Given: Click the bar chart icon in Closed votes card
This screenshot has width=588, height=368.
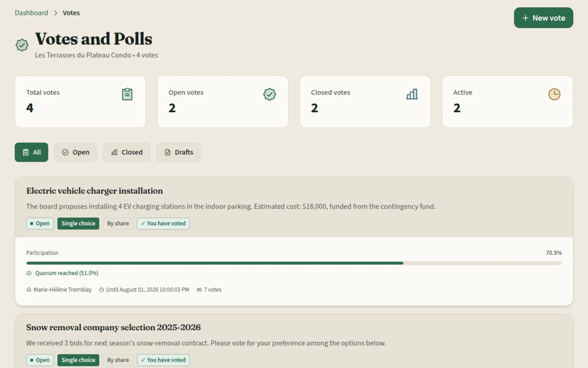Looking at the screenshot, I should point(412,94).
